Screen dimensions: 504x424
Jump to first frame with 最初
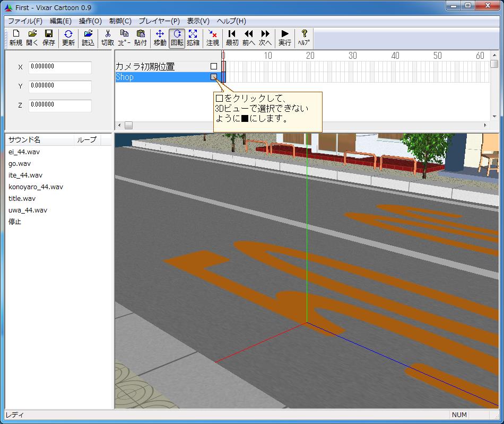click(232, 38)
